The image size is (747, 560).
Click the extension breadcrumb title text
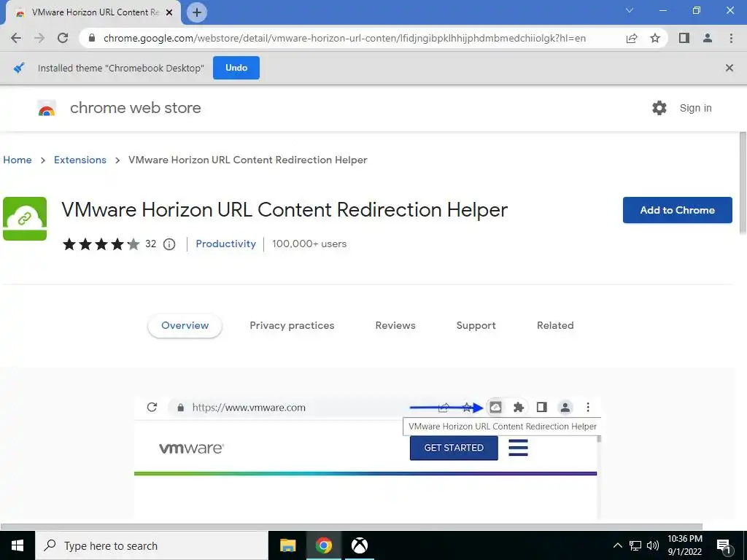248,160
